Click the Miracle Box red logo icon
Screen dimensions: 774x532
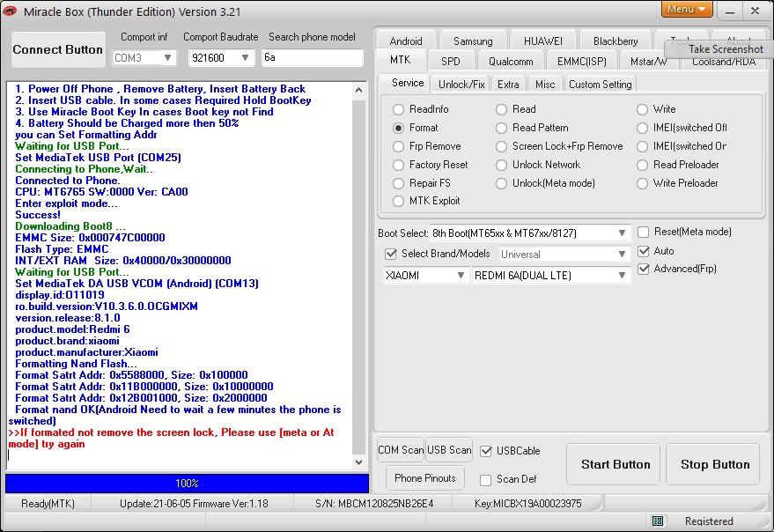(10, 11)
